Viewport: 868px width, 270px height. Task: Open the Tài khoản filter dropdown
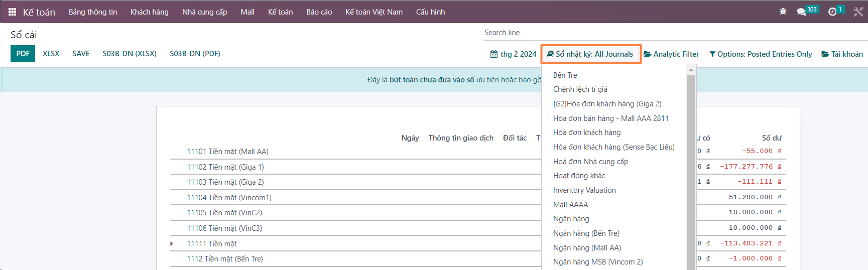pos(842,54)
